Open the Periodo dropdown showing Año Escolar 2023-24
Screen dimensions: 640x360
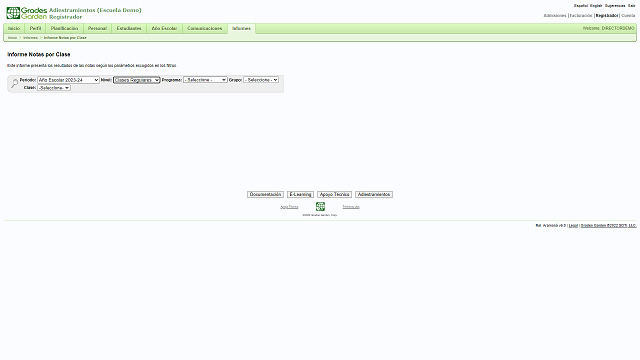(x=68, y=80)
